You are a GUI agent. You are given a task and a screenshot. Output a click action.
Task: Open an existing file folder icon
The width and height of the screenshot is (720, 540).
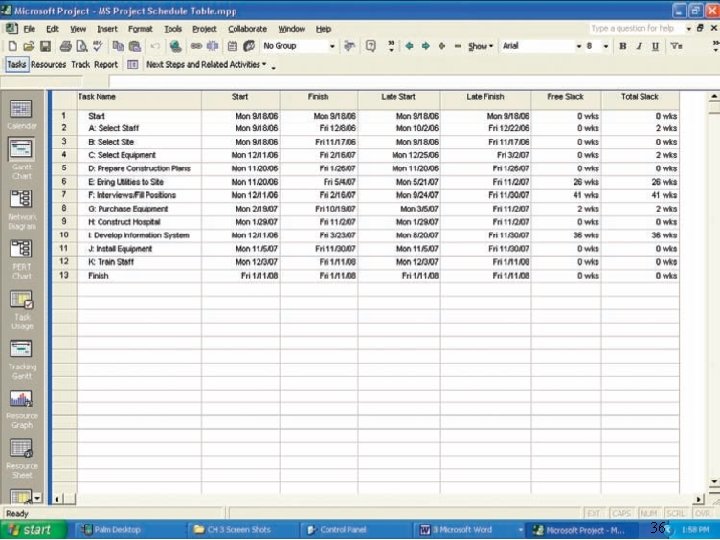tap(28, 46)
